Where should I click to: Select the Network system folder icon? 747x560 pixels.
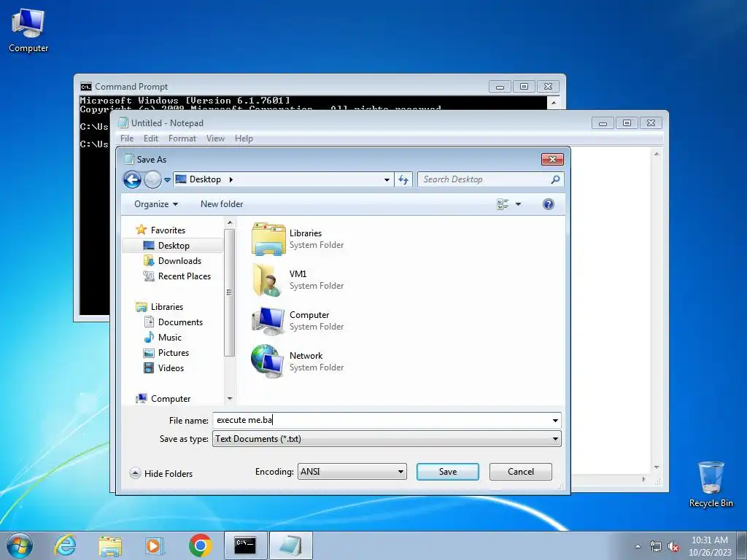[x=267, y=362]
